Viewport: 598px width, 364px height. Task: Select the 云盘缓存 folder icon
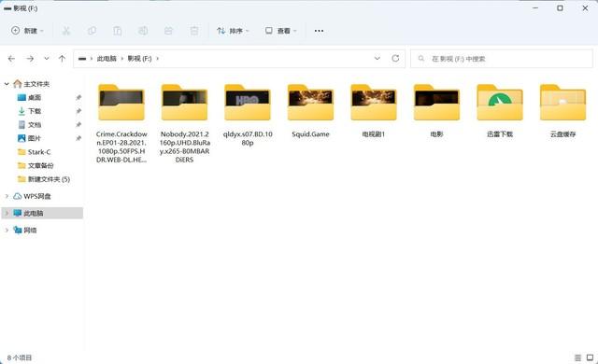562,103
